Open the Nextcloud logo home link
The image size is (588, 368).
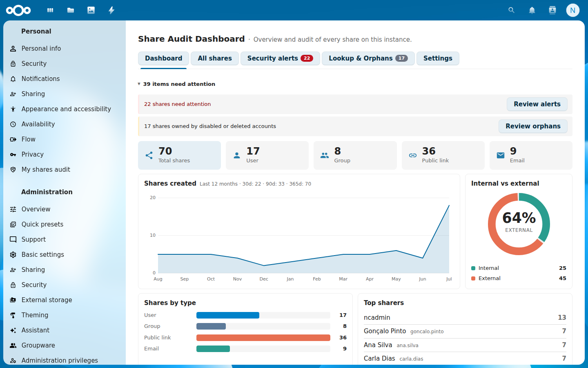[x=18, y=10]
